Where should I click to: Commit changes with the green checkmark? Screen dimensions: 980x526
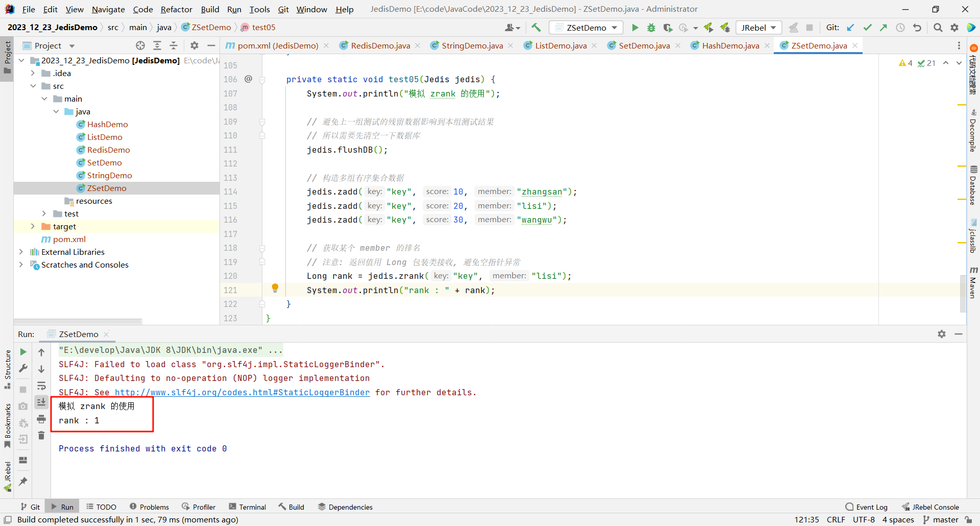[867, 28]
